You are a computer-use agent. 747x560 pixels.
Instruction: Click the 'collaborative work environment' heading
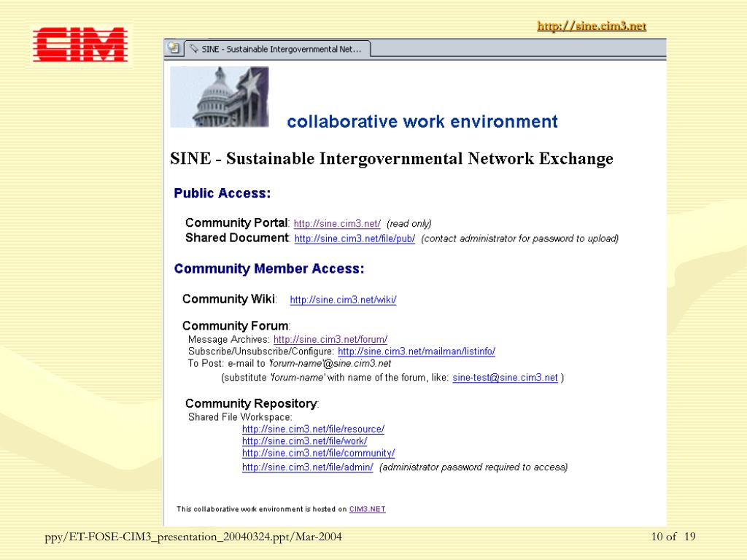[x=422, y=122]
